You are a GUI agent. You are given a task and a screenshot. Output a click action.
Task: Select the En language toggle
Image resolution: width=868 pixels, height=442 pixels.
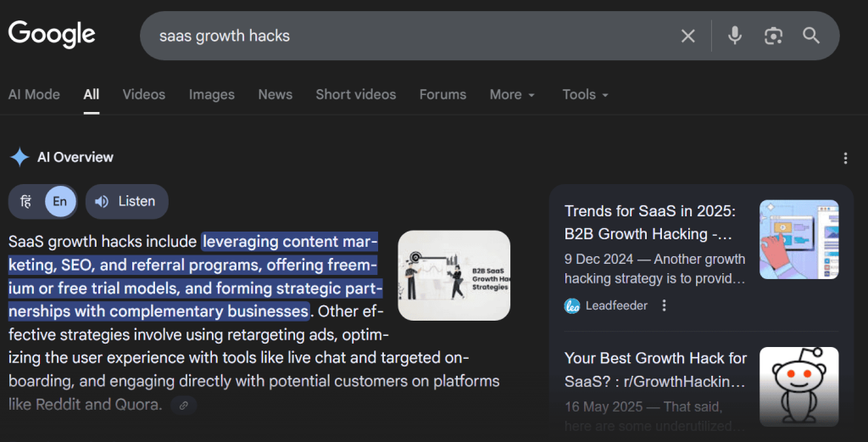tap(60, 201)
